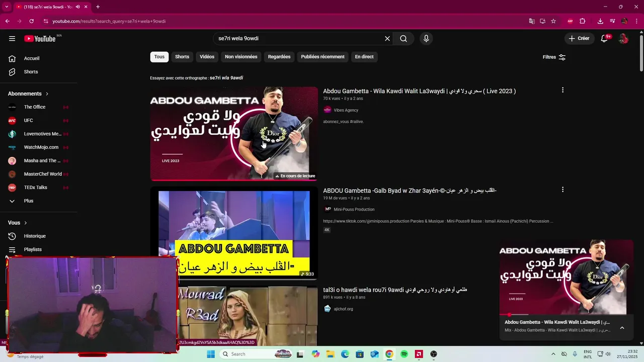Open the Adblock Plus extension
644x362 pixels.
pos(570,21)
